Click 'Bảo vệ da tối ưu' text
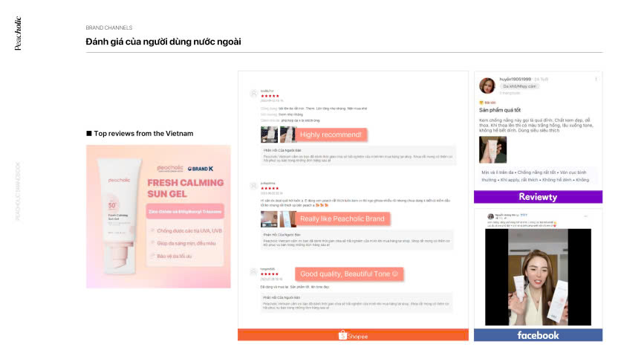The image size is (644, 359). [174, 256]
